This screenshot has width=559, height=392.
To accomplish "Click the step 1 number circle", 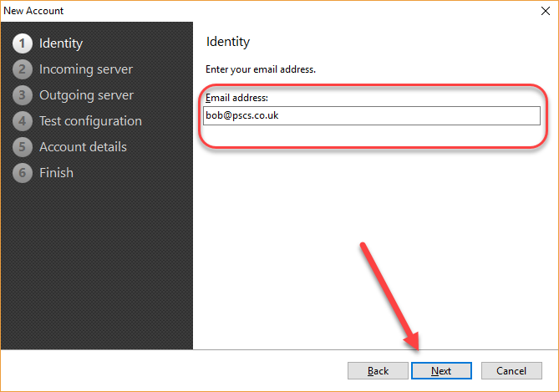I will pyautogui.click(x=23, y=43).
